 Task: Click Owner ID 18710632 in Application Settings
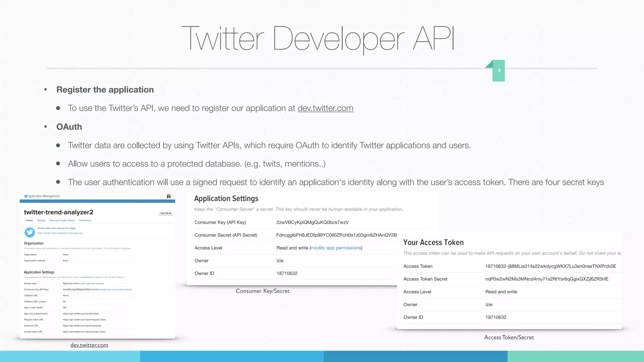pos(287,273)
